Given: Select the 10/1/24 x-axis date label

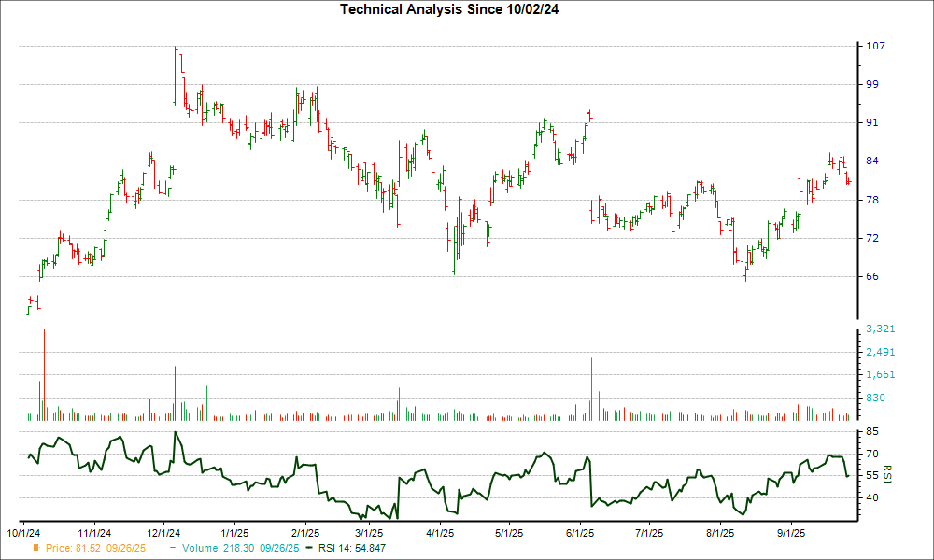Looking at the screenshot, I should [22, 534].
